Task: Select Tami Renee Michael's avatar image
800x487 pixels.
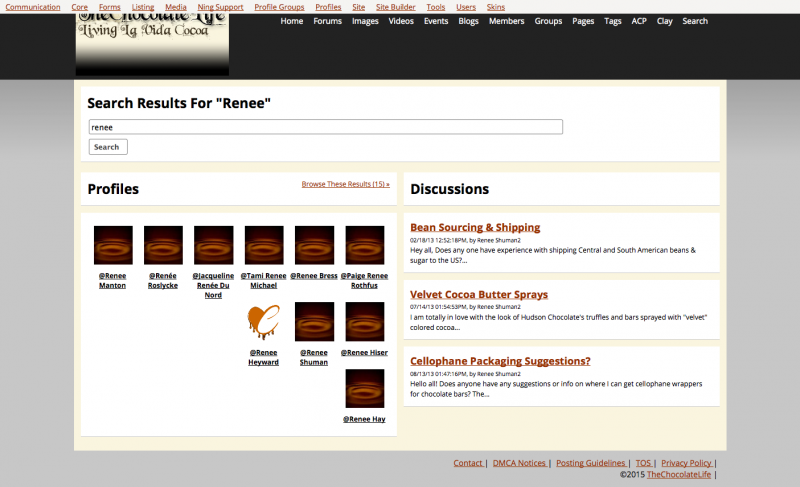Action: tap(264, 245)
